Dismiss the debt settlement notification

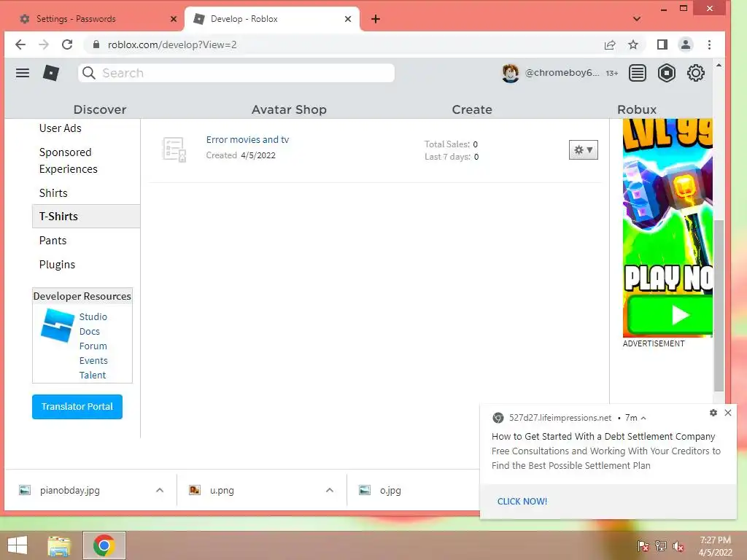click(728, 413)
